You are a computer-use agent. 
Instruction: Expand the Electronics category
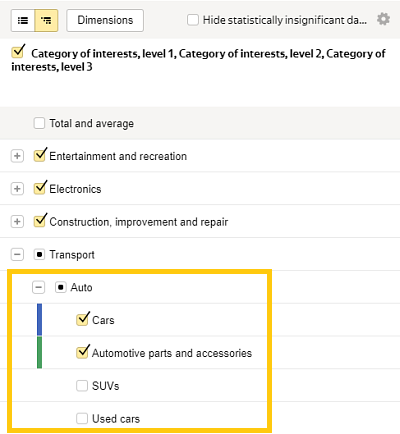pos(17,189)
